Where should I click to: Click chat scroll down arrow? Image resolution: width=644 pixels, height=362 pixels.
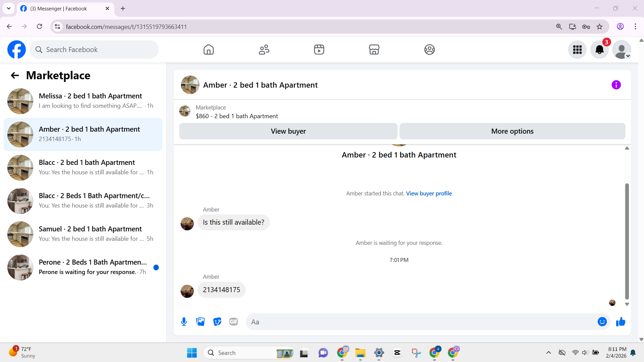click(627, 304)
